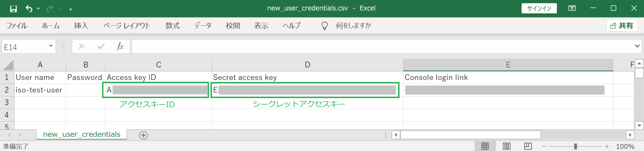
Task: Expand the formula bar with chevron
Action: click(637, 46)
